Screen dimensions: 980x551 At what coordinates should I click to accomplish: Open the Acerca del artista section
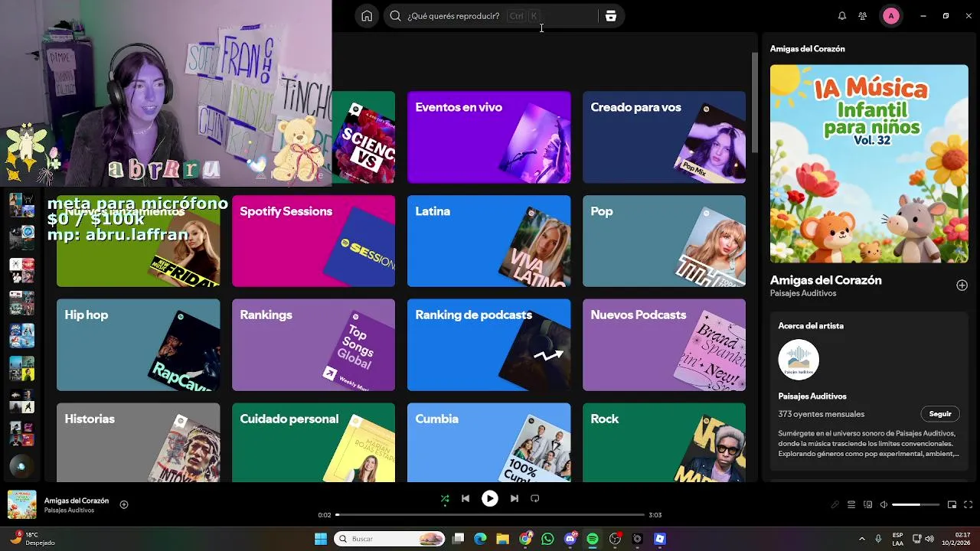coord(811,326)
